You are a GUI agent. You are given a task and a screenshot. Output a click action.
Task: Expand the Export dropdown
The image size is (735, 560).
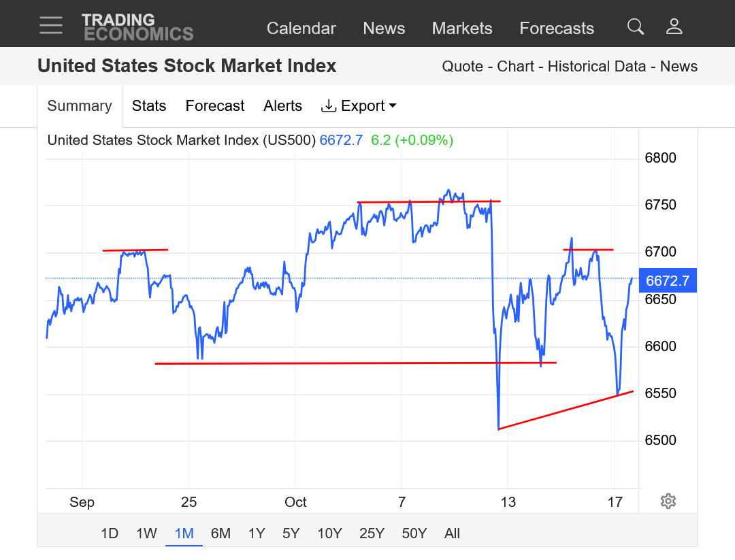359,106
